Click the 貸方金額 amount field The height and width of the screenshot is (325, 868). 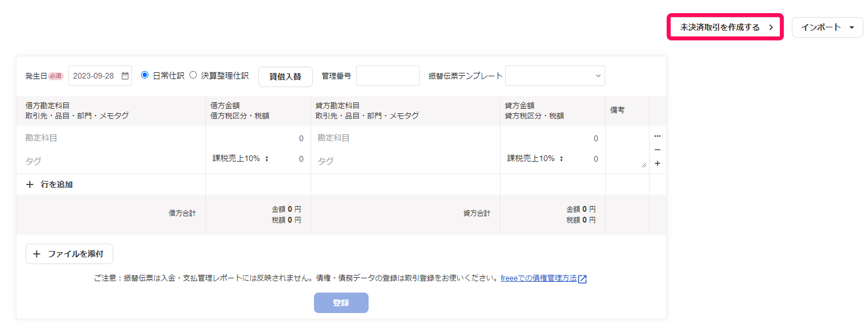point(553,138)
